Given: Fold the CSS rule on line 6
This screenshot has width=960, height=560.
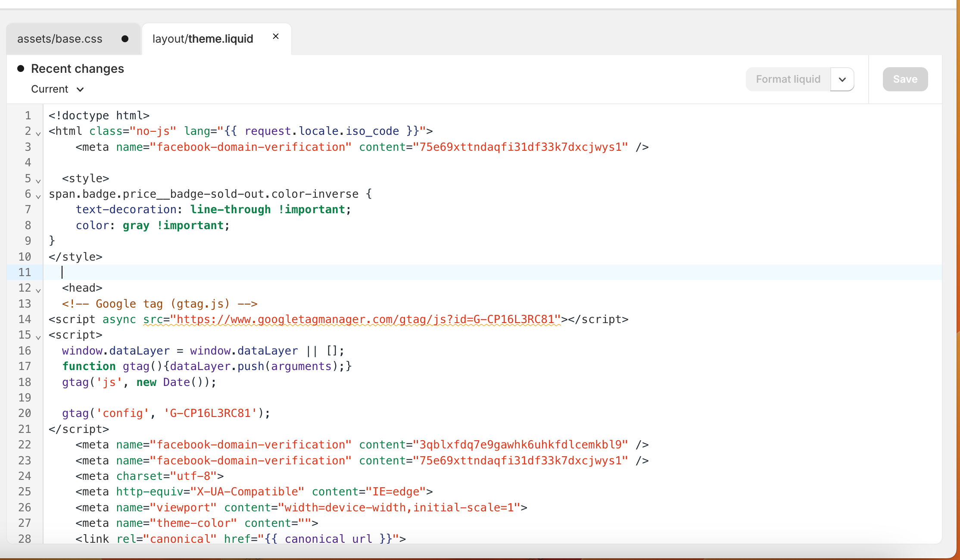Looking at the screenshot, I should pyautogui.click(x=38, y=197).
